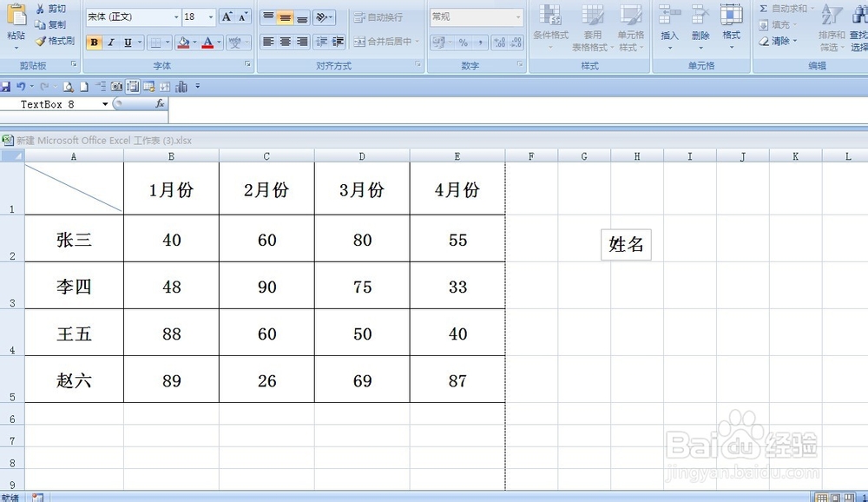Toggle Italic formatting
The height and width of the screenshot is (502, 868).
coord(111,42)
